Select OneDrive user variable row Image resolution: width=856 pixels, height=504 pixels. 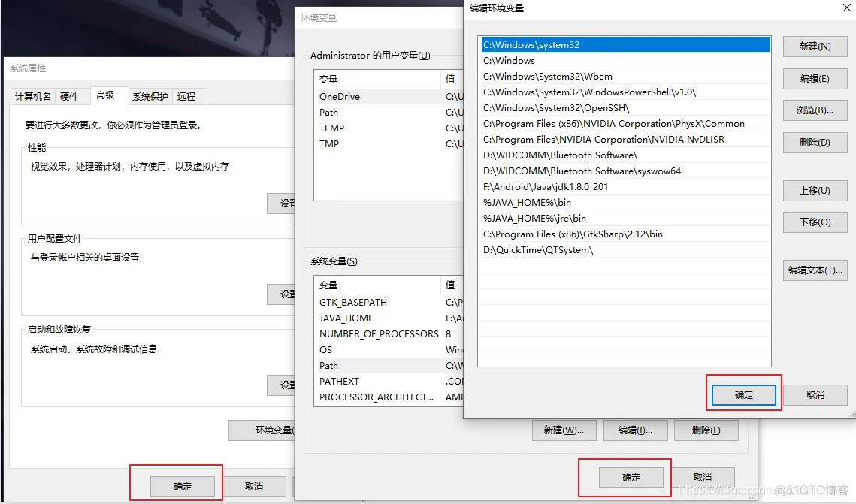coord(389,97)
